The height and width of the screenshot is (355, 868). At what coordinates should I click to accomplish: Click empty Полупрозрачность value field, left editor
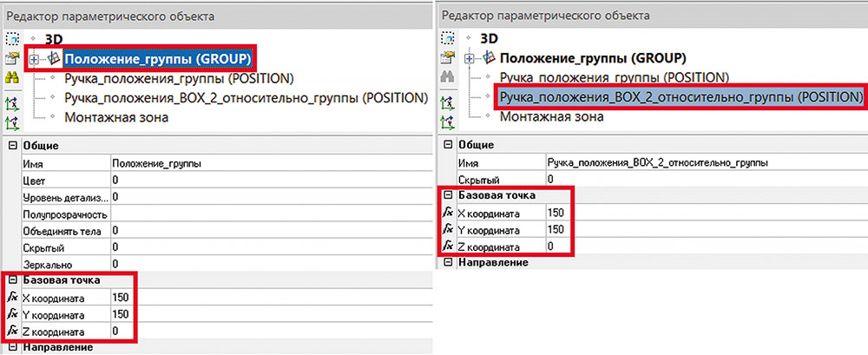click(270, 214)
